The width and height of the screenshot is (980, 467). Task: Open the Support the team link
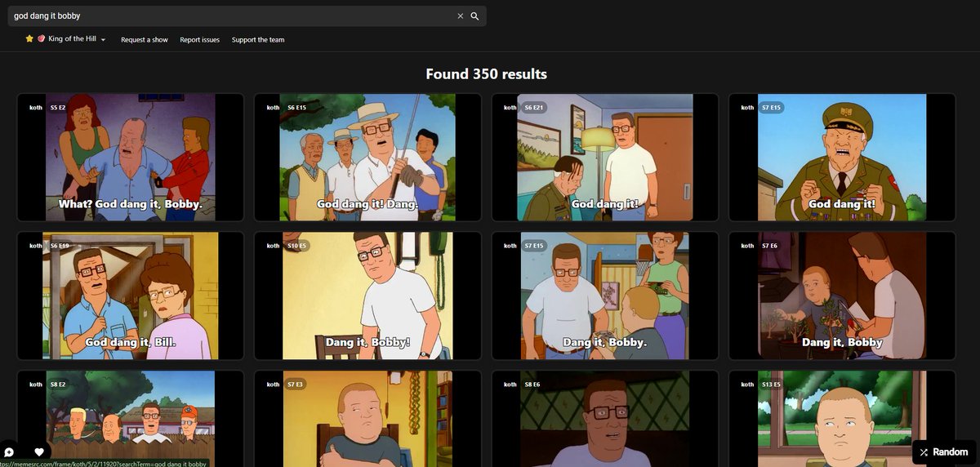(258, 39)
